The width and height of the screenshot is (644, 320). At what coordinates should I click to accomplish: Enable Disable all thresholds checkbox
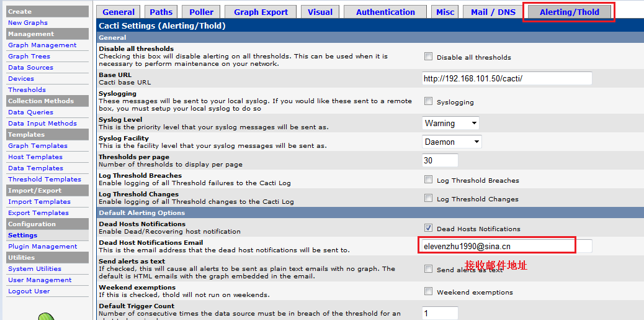[428, 57]
